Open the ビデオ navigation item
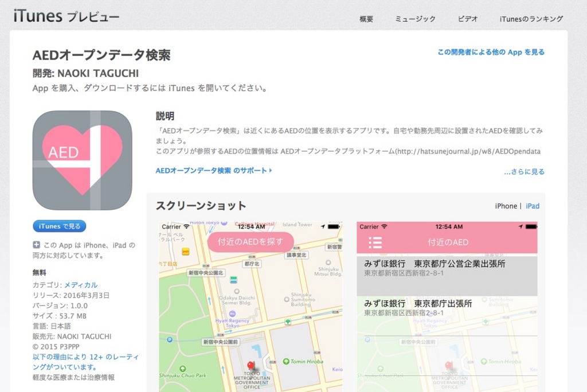Screen dimensions: 587x392 coord(468,19)
